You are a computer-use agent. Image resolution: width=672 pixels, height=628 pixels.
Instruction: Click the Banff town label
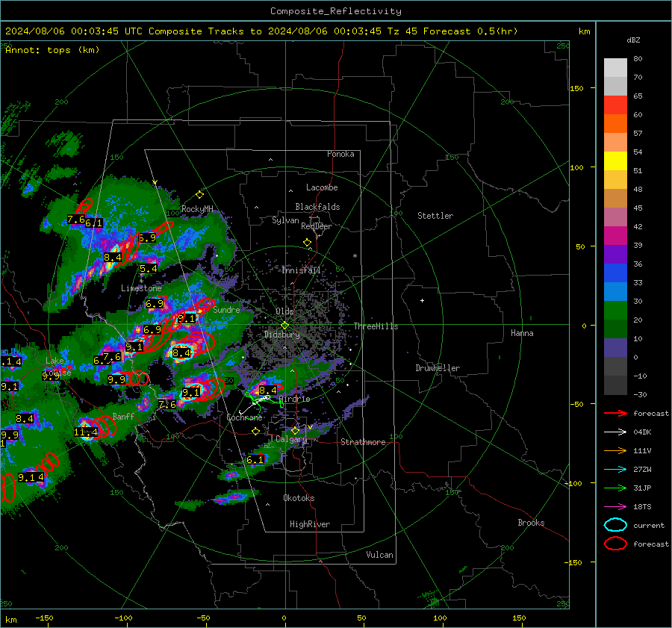[123, 417]
